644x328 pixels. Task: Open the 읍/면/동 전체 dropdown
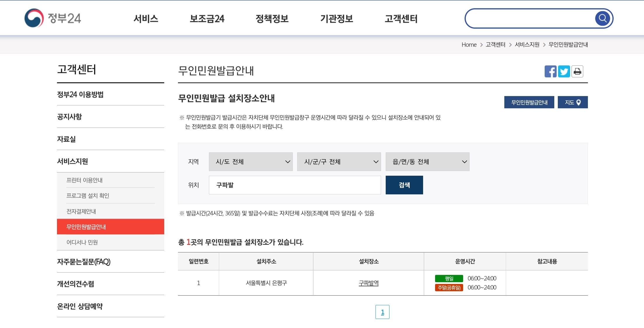[x=427, y=162]
